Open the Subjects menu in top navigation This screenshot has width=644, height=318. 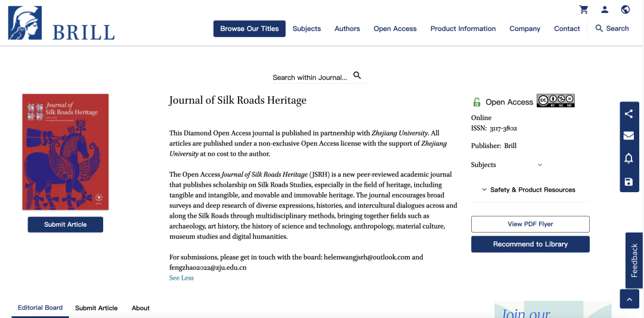(307, 29)
